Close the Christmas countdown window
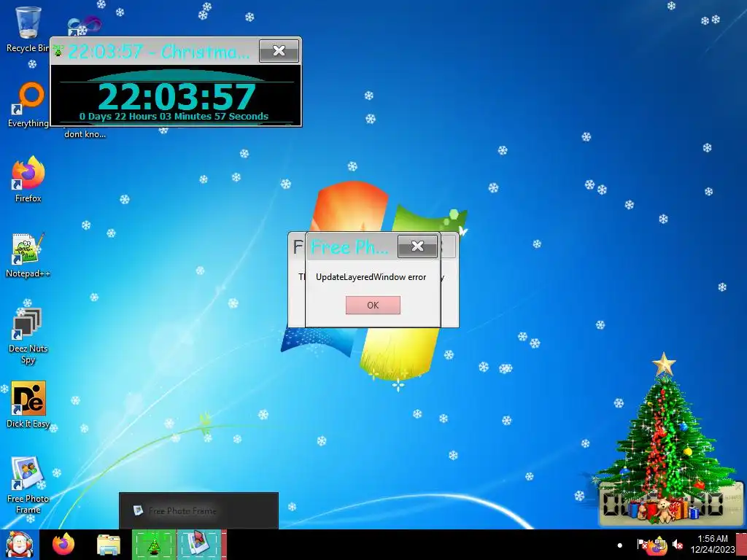 [x=279, y=51]
